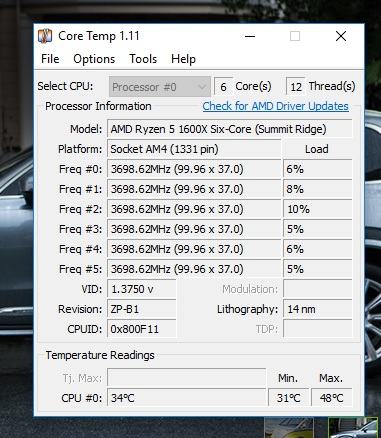Screen dimensions: 381x438
Task: Click the disabled maximize button
Action: tap(295, 36)
